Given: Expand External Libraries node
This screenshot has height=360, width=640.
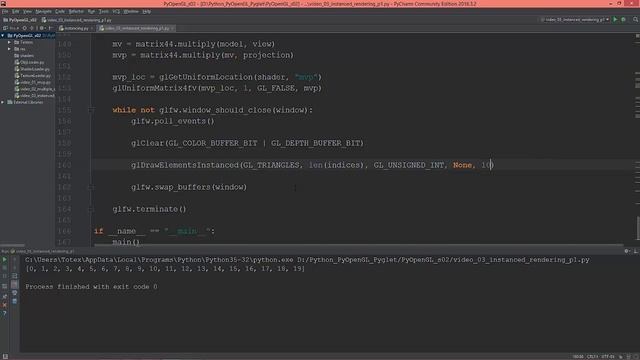Looking at the screenshot, I should pos(3,102).
